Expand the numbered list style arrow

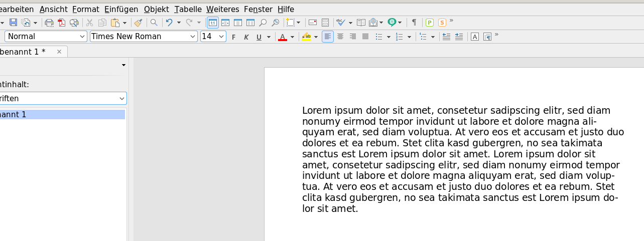coord(410,37)
